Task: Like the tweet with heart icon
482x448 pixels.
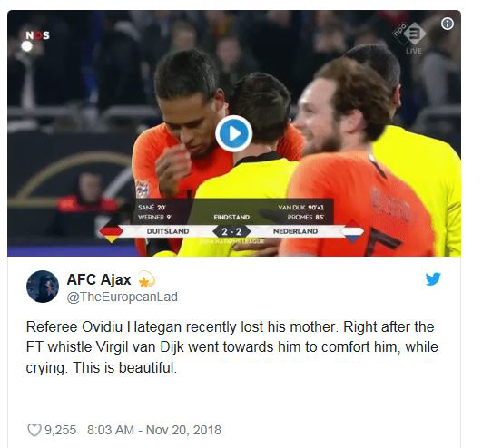Action: [x=34, y=430]
